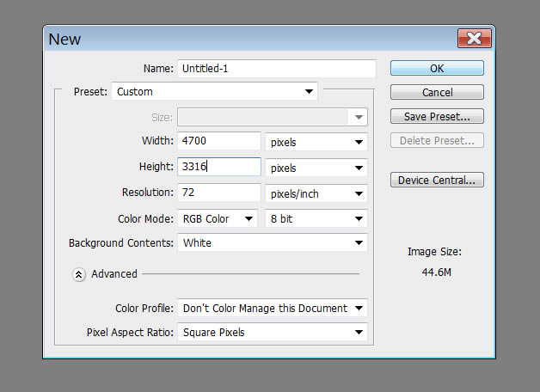Click the Cancel button
This screenshot has height=392, width=540.
pos(437,92)
